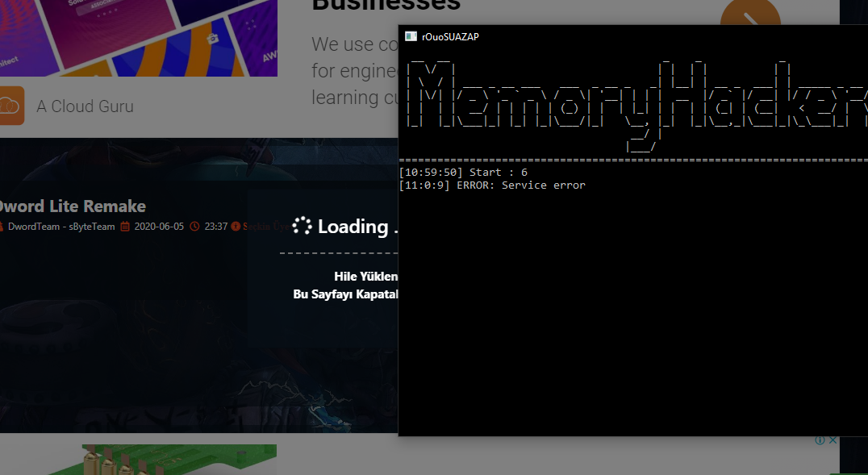Click the DwordTeam - sByteTeam author link
Image resolution: width=868 pixels, height=475 pixels.
61,227
